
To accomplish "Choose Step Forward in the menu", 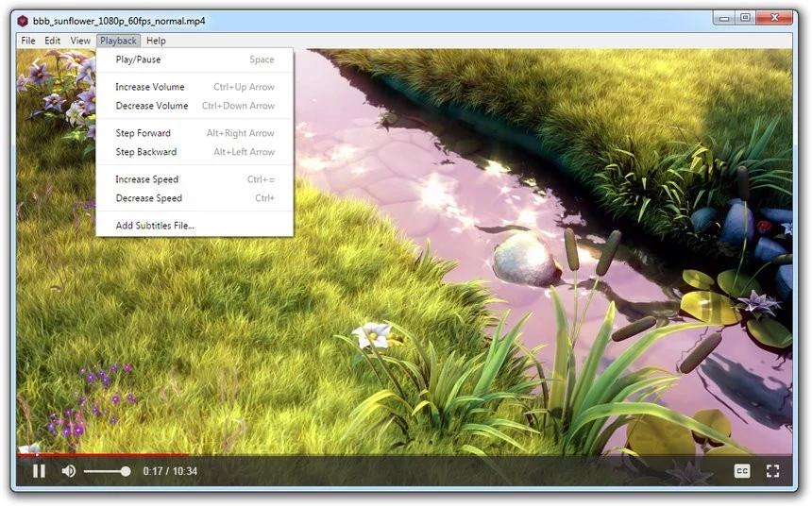I will pos(195,133).
